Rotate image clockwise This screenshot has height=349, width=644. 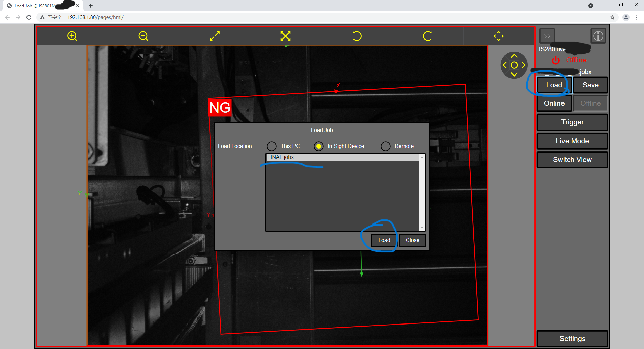tap(427, 36)
